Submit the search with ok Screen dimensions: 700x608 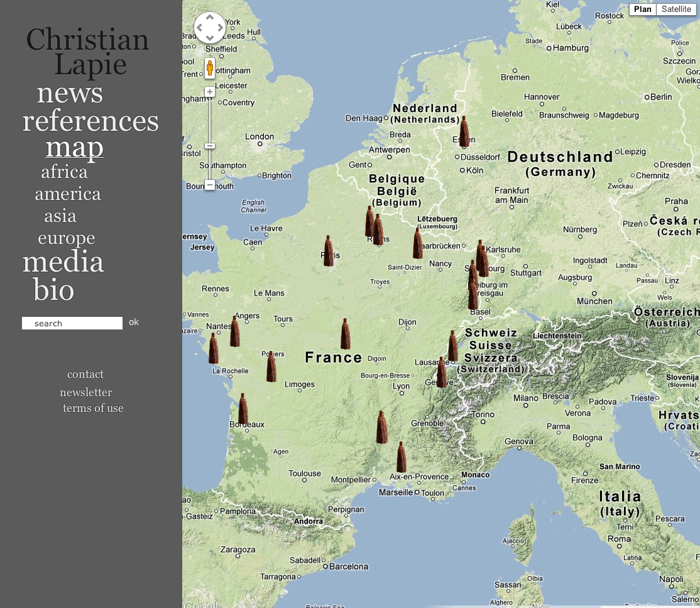[134, 322]
